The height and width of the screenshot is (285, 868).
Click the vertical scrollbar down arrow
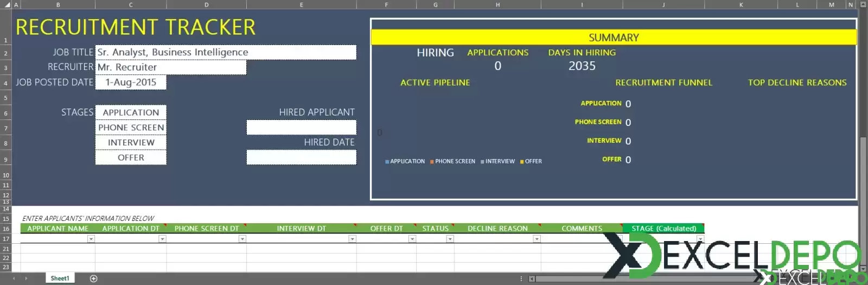863,268
